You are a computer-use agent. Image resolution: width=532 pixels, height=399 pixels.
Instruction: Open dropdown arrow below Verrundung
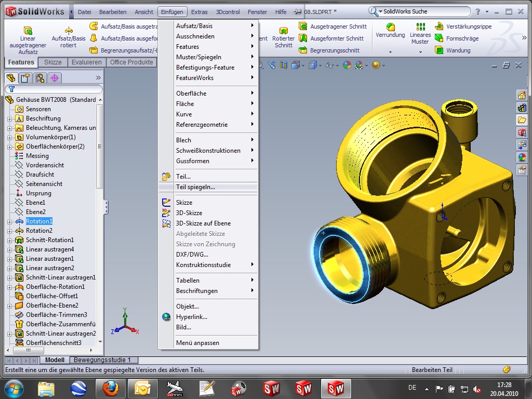click(x=390, y=52)
